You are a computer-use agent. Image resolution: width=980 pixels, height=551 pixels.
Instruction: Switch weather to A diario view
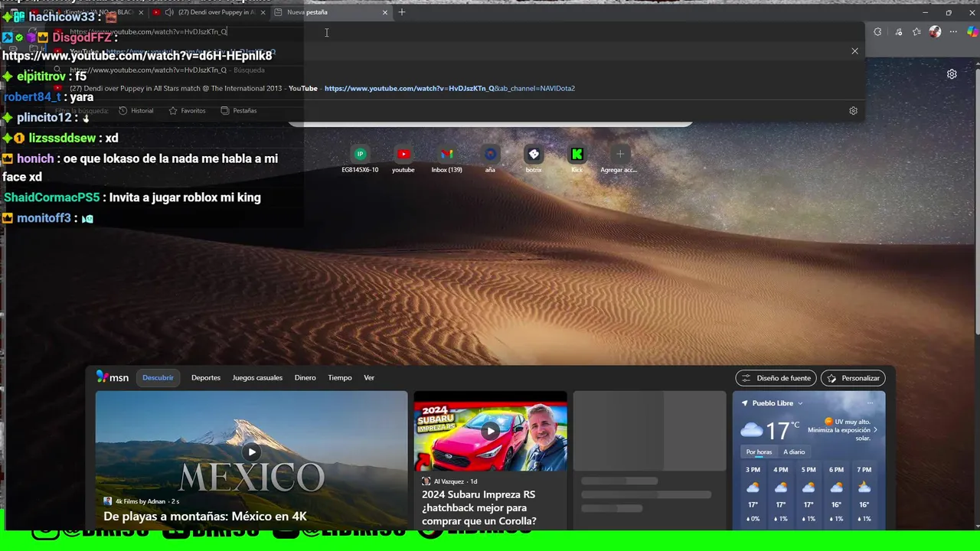tap(794, 452)
